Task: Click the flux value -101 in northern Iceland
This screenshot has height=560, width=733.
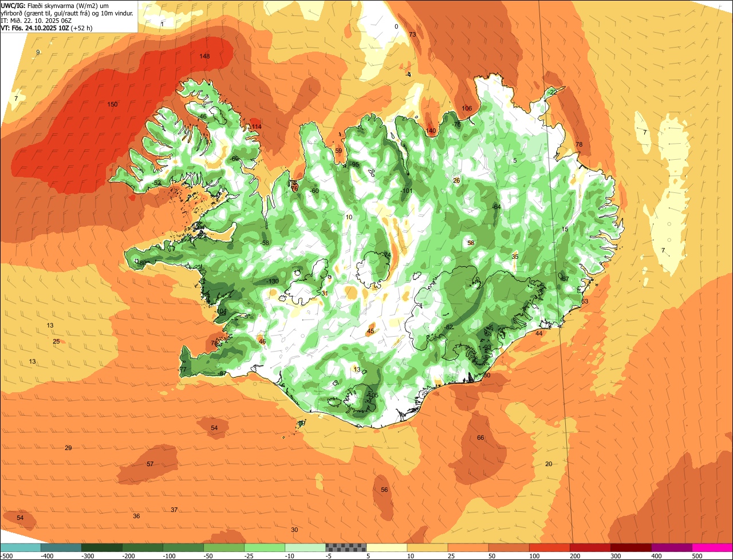Action: [x=407, y=191]
